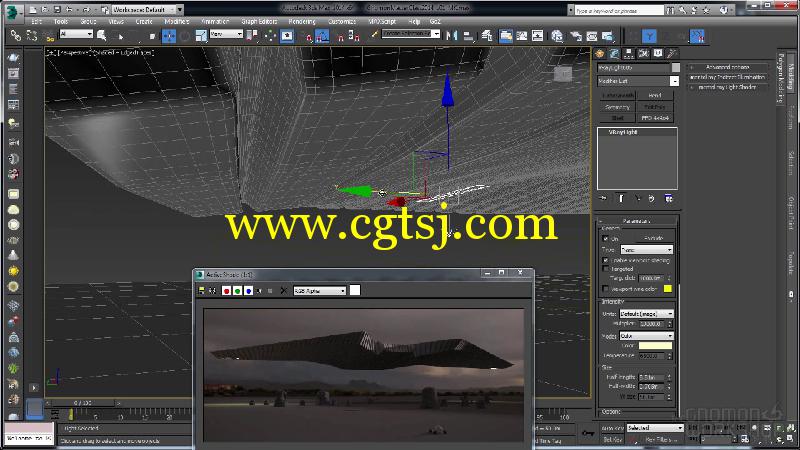Enable Viewport wire color checkbox

click(x=606, y=289)
